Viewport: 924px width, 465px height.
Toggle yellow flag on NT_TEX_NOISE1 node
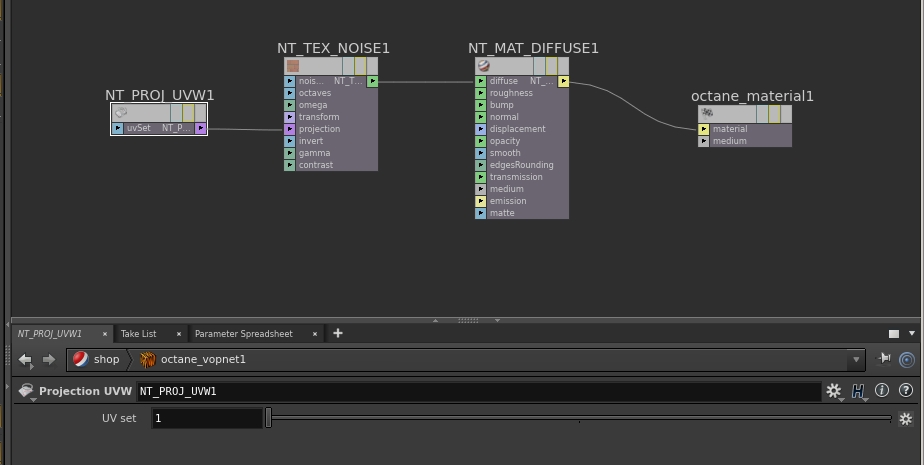tap(360, 65)
